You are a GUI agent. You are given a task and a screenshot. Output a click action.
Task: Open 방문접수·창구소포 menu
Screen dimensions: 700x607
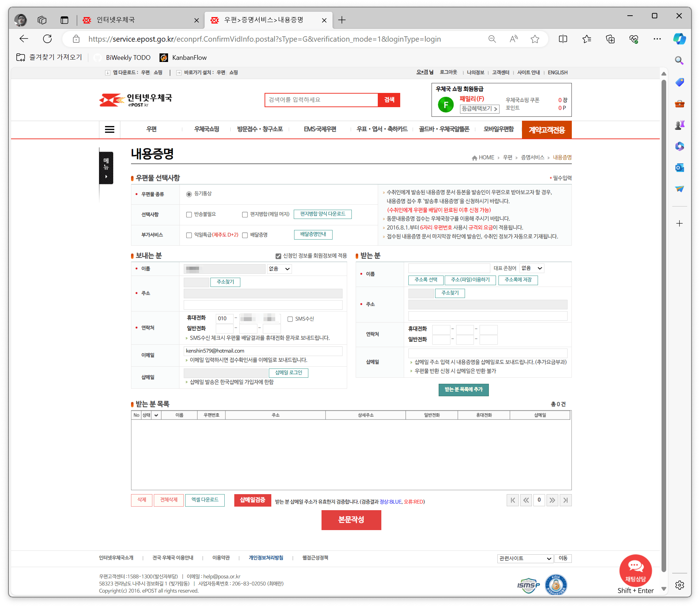(260, 129)
